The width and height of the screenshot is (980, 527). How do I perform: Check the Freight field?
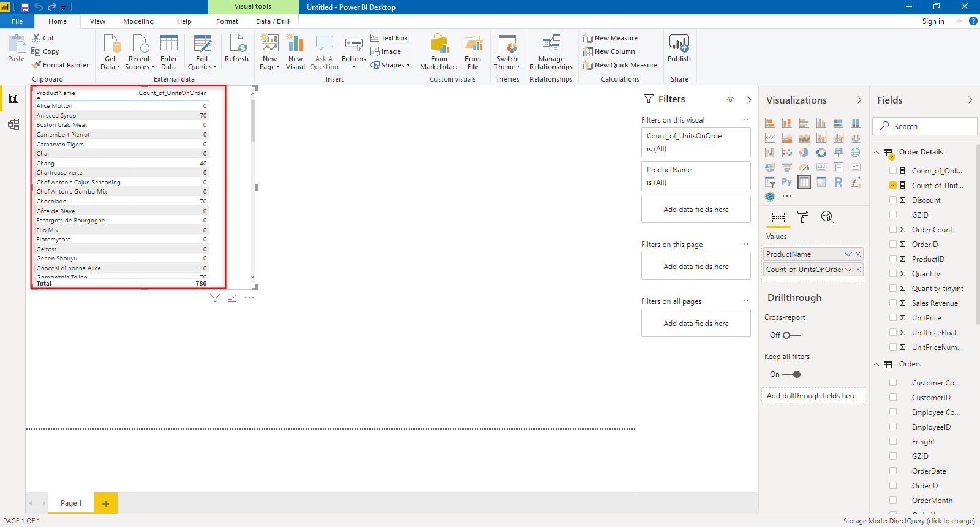pos(893,442)
